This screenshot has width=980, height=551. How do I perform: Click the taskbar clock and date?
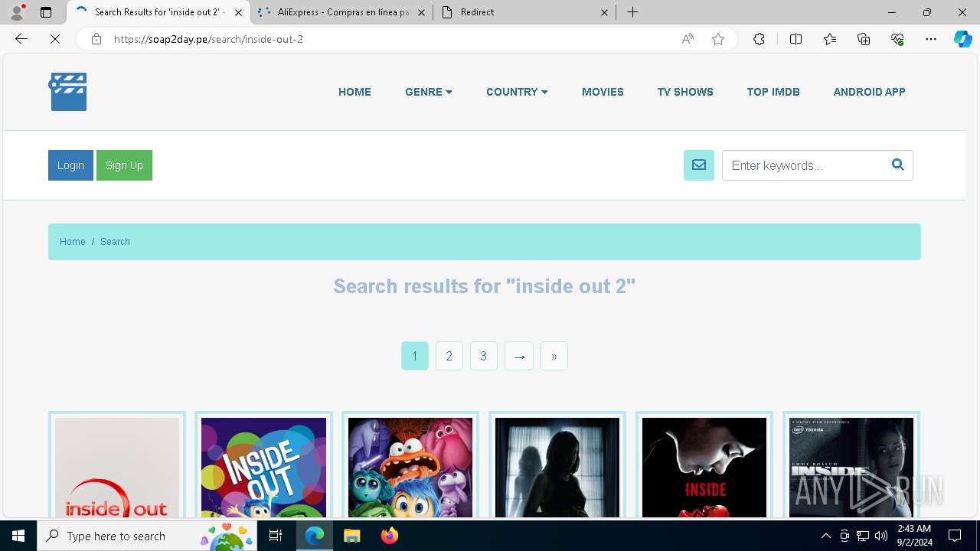pos(914,536)
